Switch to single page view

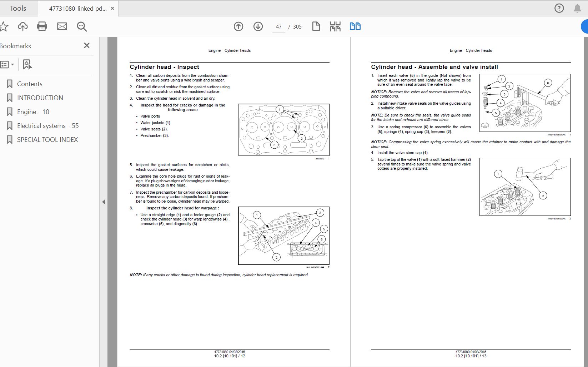[x=316, y=26]
